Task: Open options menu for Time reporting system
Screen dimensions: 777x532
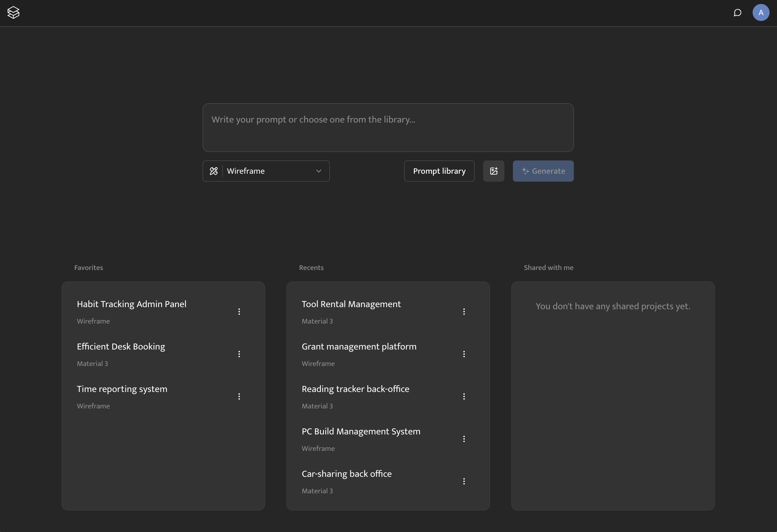Action: (x=239, y=396)
